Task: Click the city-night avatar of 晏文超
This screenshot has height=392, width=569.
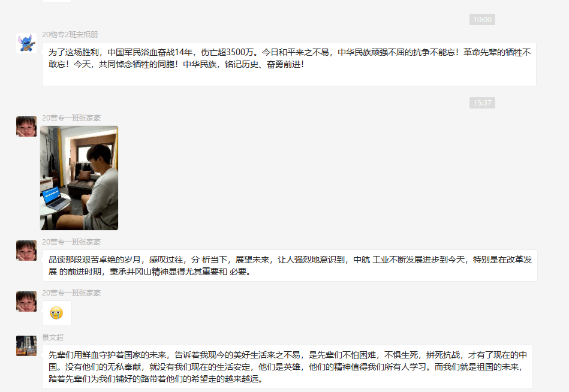Action: click(26, 346)
